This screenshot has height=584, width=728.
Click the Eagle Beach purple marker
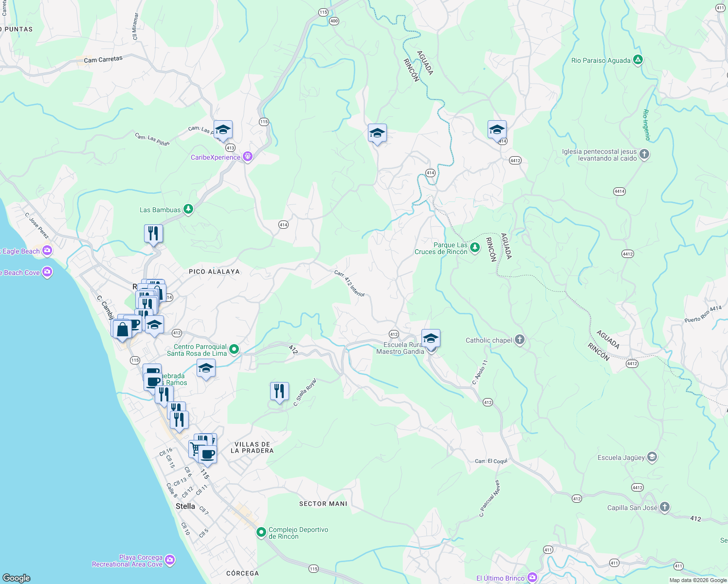(x=47, y=251)
